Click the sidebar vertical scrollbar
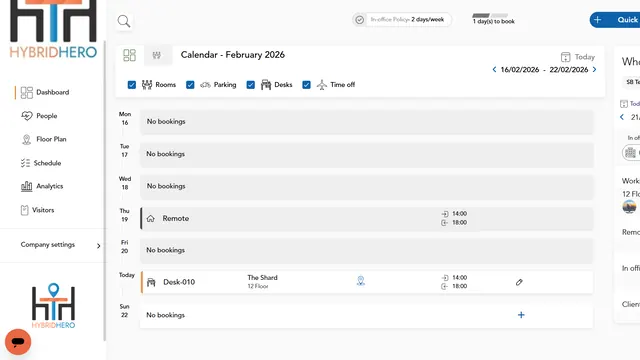640x360 pixels. [x=104, y=190]
